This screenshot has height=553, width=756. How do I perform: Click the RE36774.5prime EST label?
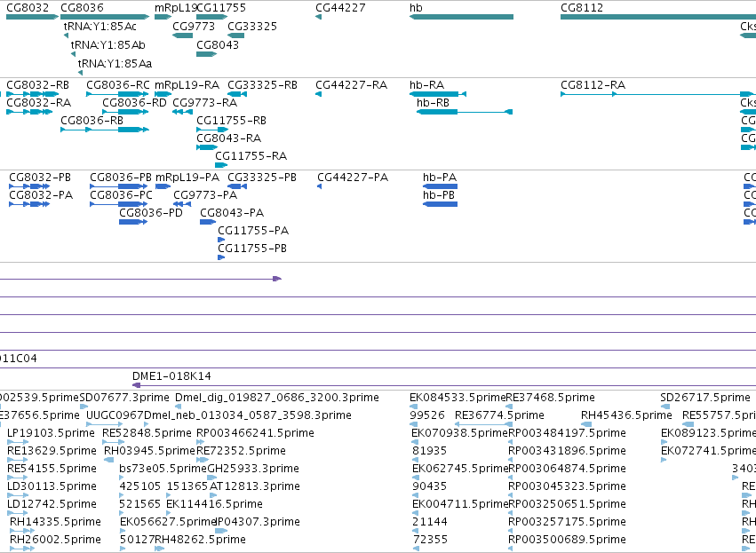point(499,415)
